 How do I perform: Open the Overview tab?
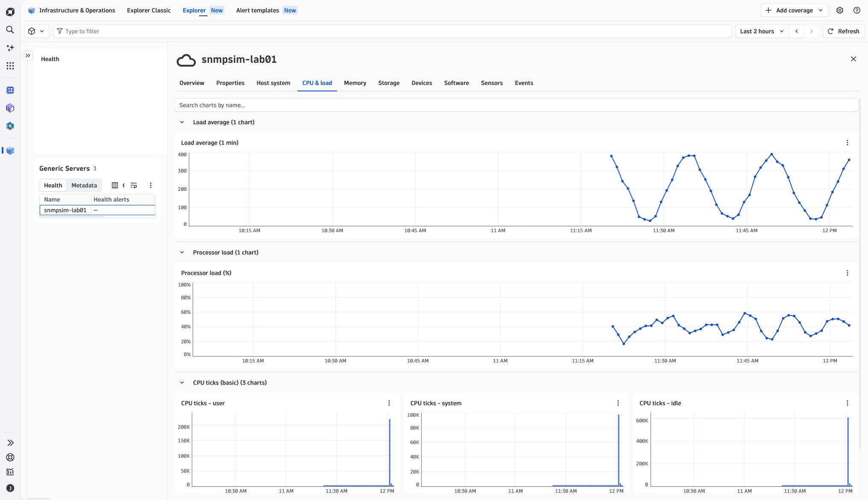click(192, 83)
